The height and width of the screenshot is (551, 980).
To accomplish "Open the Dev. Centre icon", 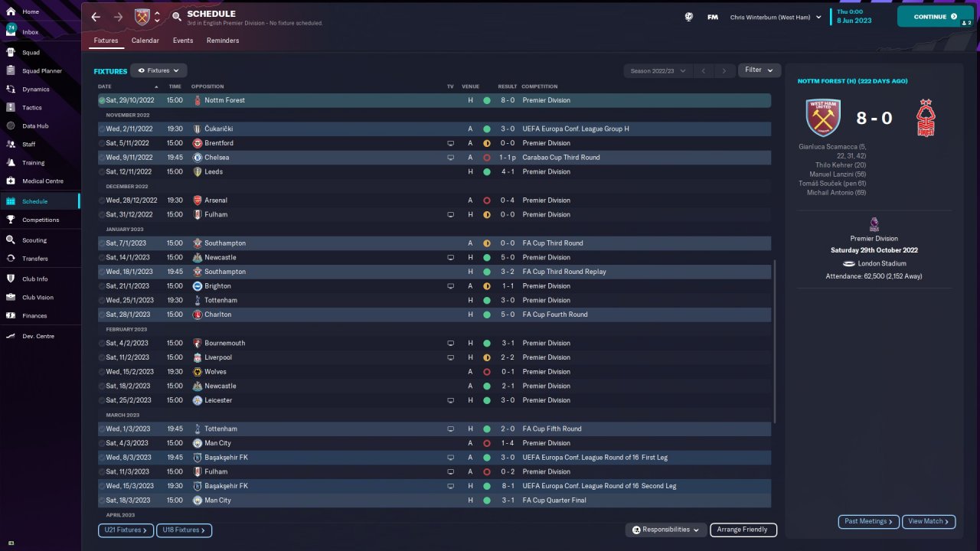I will pos(11,337).
